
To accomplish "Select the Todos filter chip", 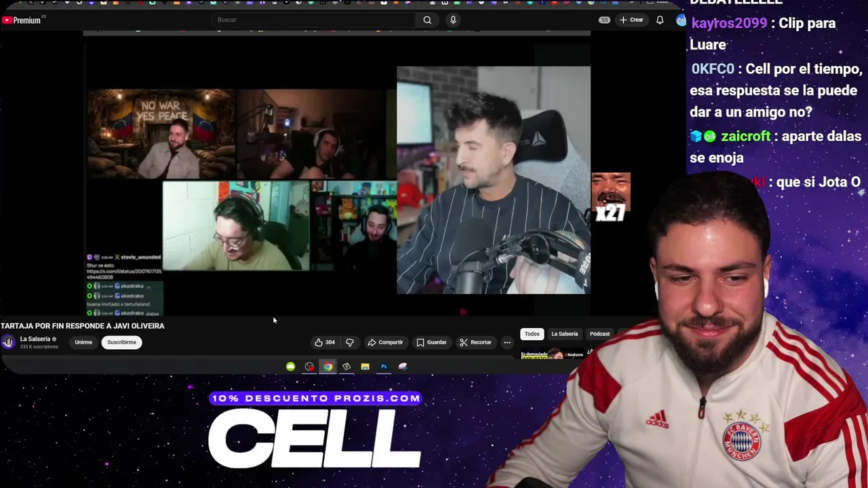I will 532,333.
